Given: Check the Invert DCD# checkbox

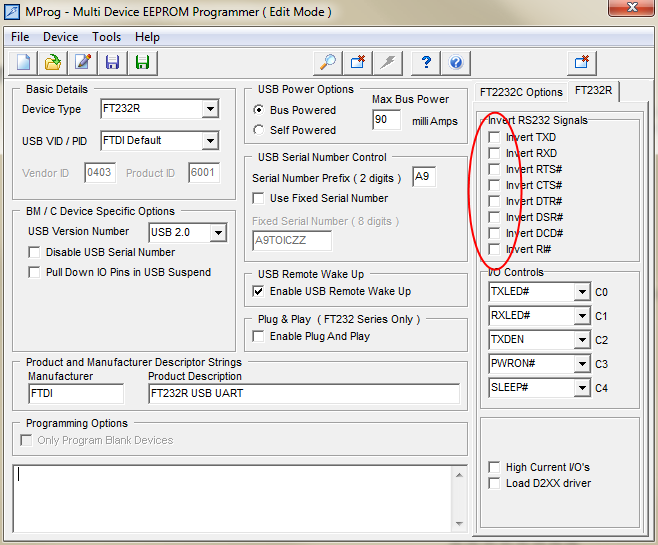Looking at the screenshot, I should point(494,233).
